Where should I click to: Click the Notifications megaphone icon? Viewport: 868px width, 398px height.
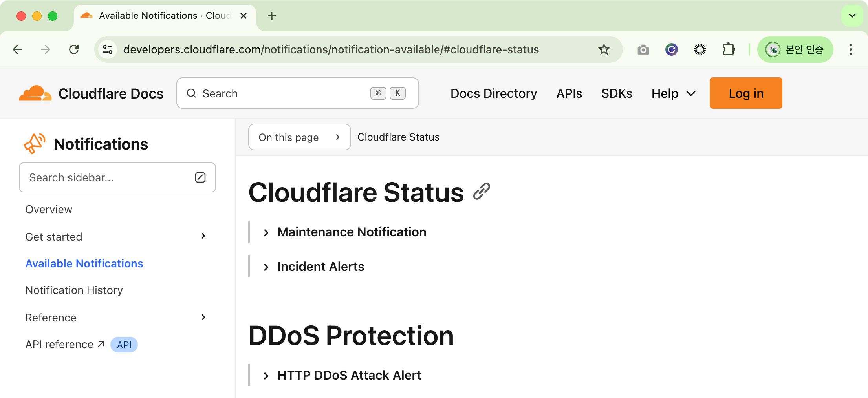pyautogui.click(x=35, y=144)
